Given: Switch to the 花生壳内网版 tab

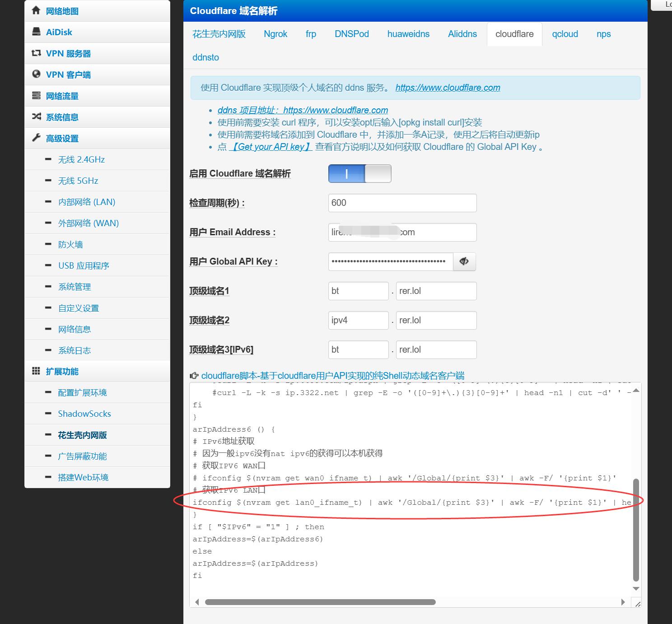Looking at the screenshot, I should (x=219, y=34).
